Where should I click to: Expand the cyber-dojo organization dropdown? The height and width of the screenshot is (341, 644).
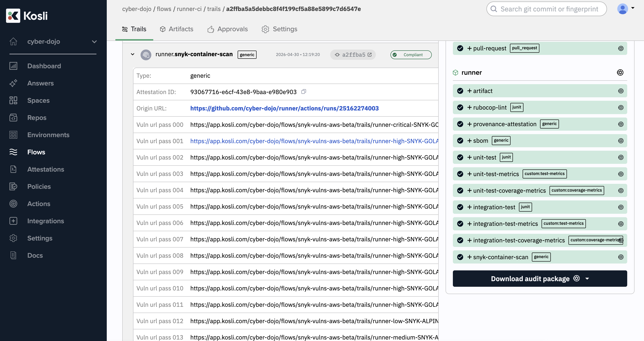(x=94, y=42)
